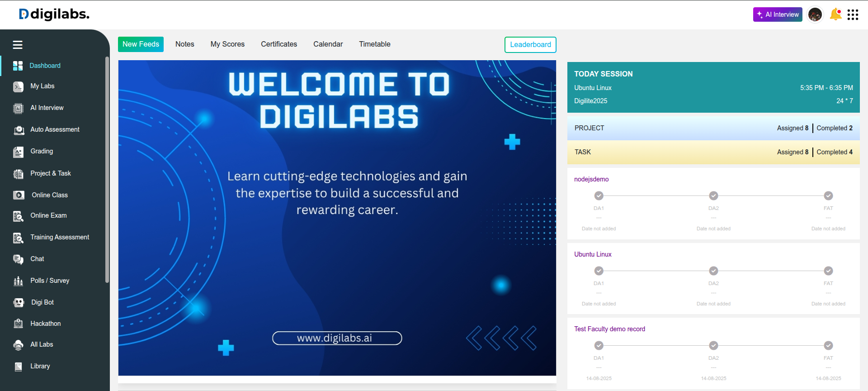Launch AI Interview from the top bar

[x=778, y=14]
